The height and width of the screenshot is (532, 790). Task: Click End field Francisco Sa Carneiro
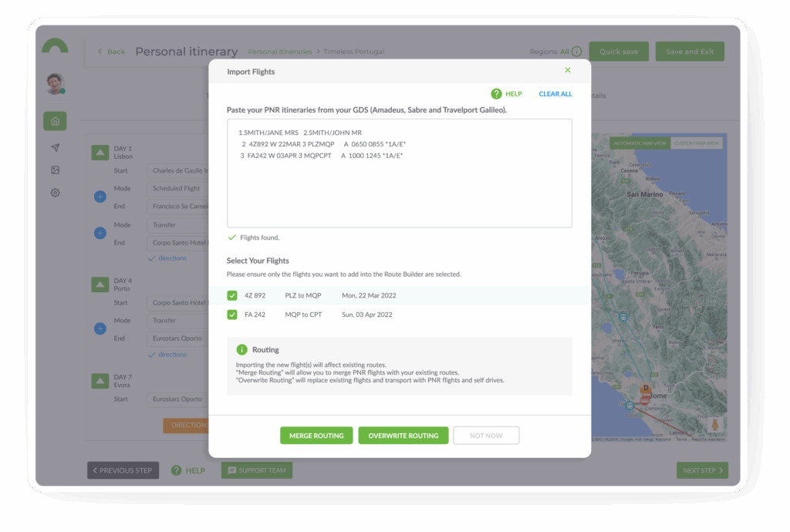click(x=178, y=207)
